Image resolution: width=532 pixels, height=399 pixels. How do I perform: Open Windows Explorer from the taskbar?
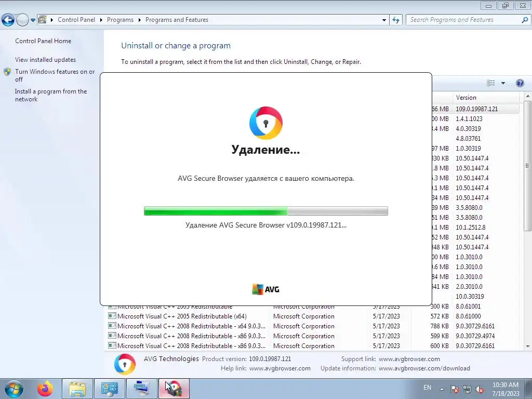[77, 389]
